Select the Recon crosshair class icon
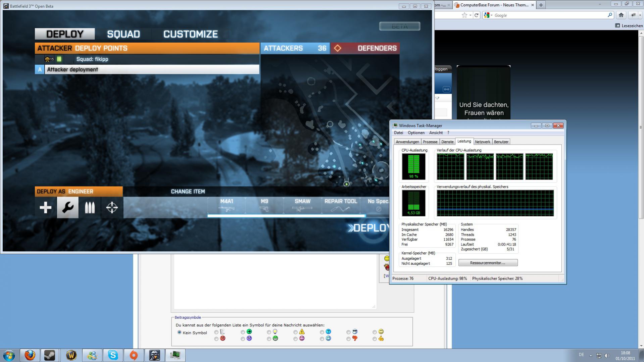The image size is (644, 362). point(112,208)
